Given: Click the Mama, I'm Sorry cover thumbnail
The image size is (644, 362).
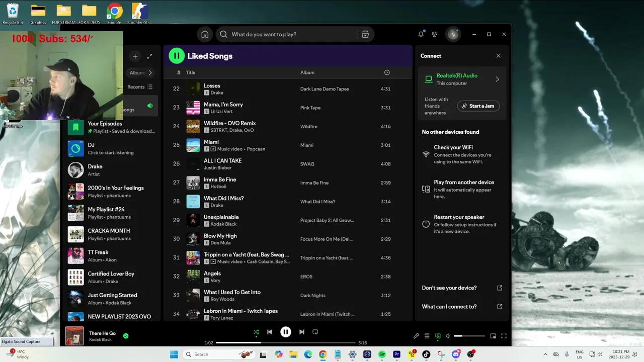Looking at the screenshot, I should click(x=193, y=108).
